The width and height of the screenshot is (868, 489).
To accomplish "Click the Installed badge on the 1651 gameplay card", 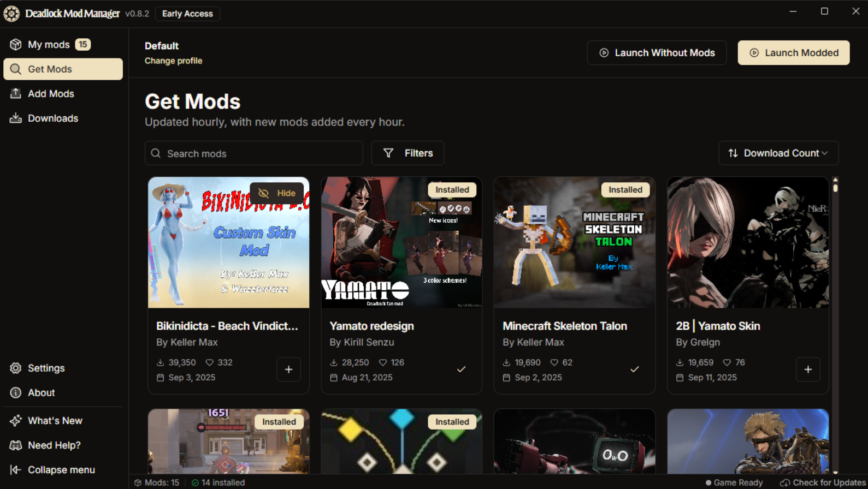I will (x=279, y=422).
